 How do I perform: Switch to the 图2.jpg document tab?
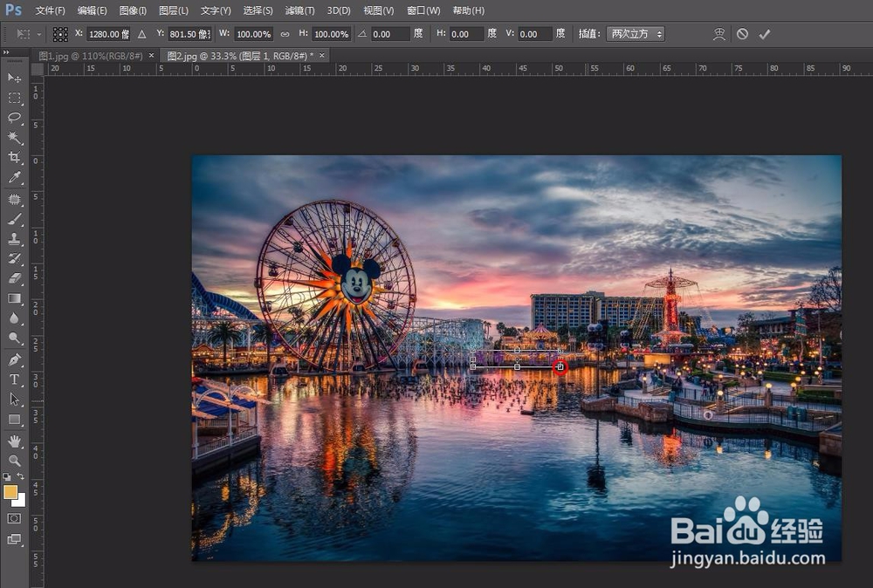click(x=240, y=56)
